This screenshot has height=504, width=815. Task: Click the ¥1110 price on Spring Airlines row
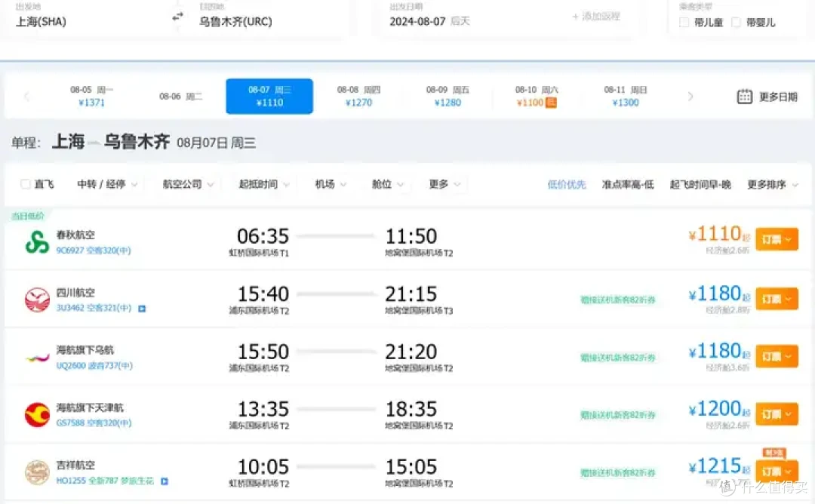tap(715, 235)
